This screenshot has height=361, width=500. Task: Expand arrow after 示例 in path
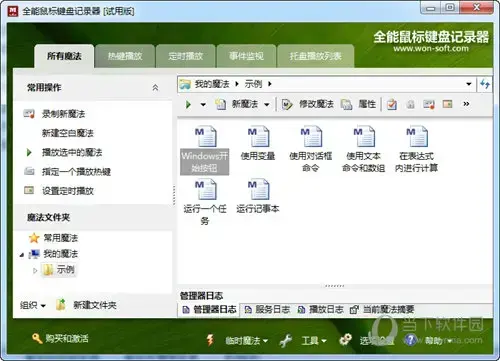270,84
